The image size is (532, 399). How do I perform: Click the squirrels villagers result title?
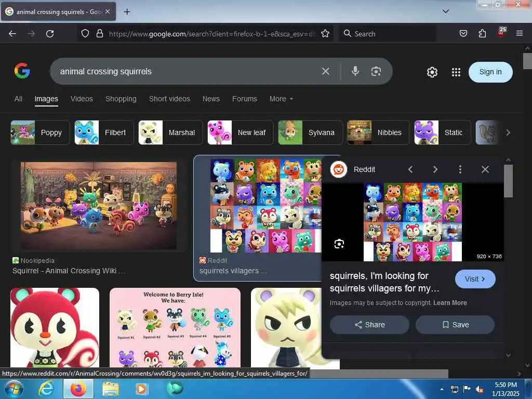[x=233, y=271]
